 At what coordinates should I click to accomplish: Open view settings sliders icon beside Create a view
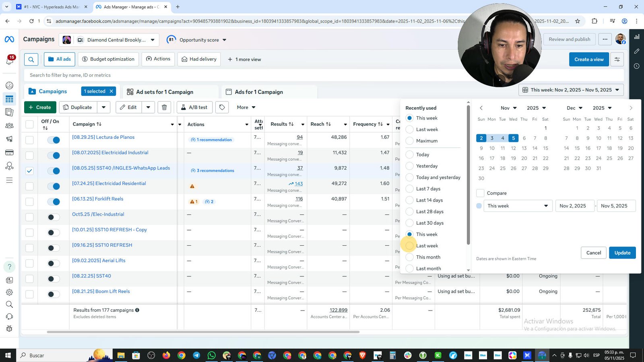click(x=617, y=60)
